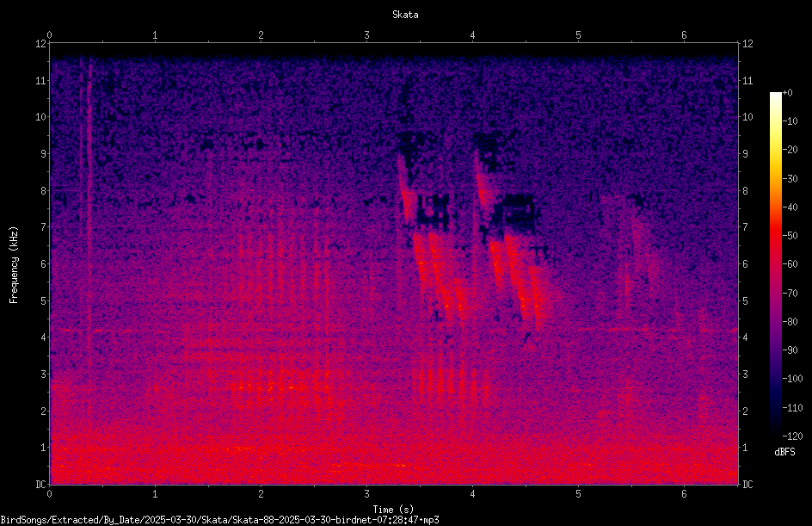
Task: Click the "1" tick on the right frequency axis
Action: 745,448
